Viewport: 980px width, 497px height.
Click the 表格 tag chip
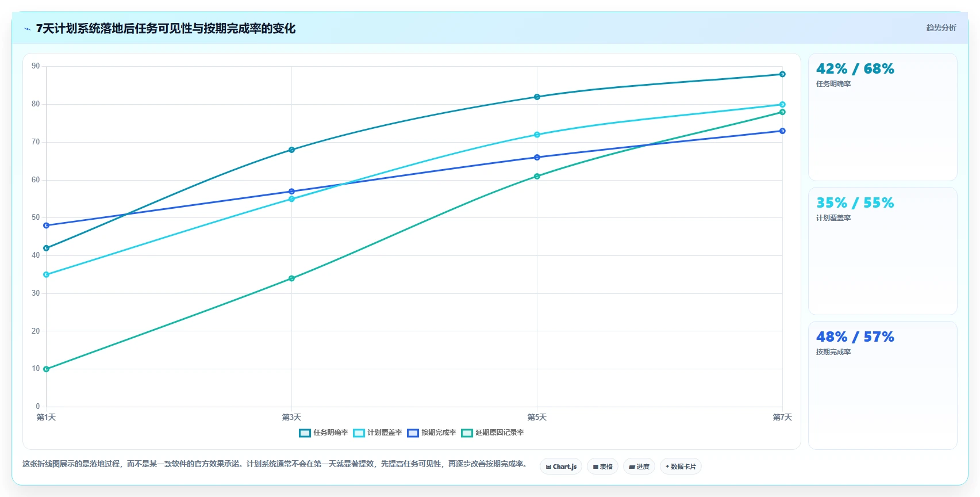click(x=602, y=467)
